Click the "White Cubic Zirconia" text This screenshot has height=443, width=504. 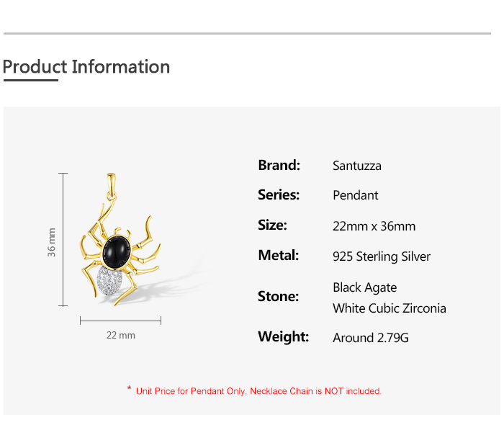(390, 308)
